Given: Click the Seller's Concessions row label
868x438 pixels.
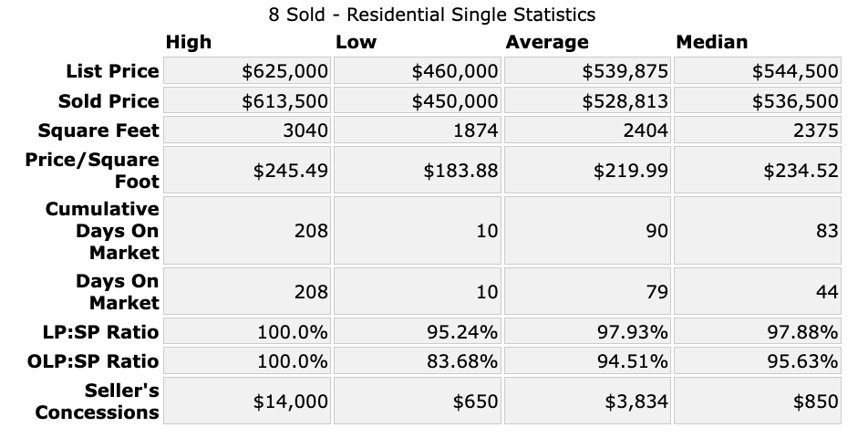Looking at the screenshot, I should pyautogui.click(x=98, y=401).
